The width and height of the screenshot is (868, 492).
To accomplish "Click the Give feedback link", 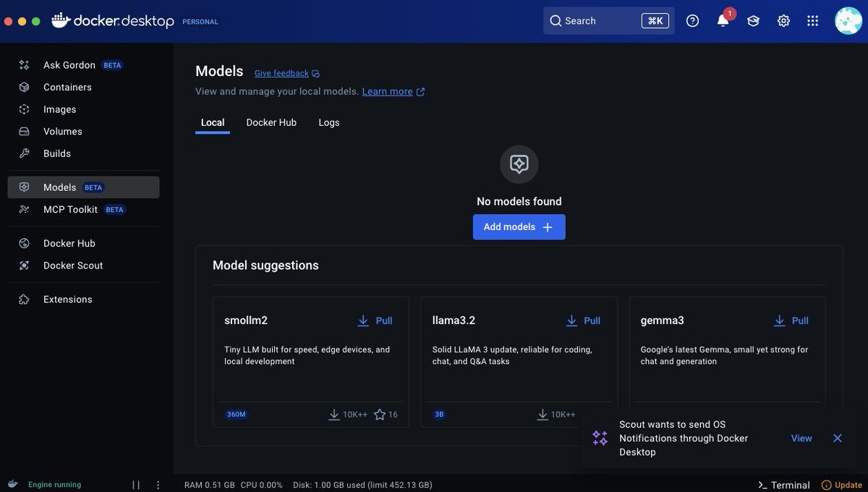I will pyautogui.click(x=281, y=74).
